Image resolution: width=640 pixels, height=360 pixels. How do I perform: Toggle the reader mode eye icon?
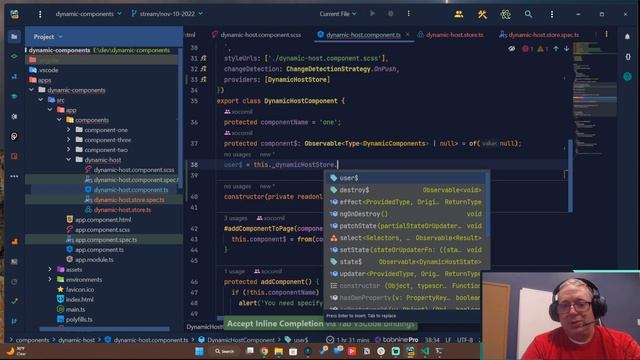click(x=512, y=49)
